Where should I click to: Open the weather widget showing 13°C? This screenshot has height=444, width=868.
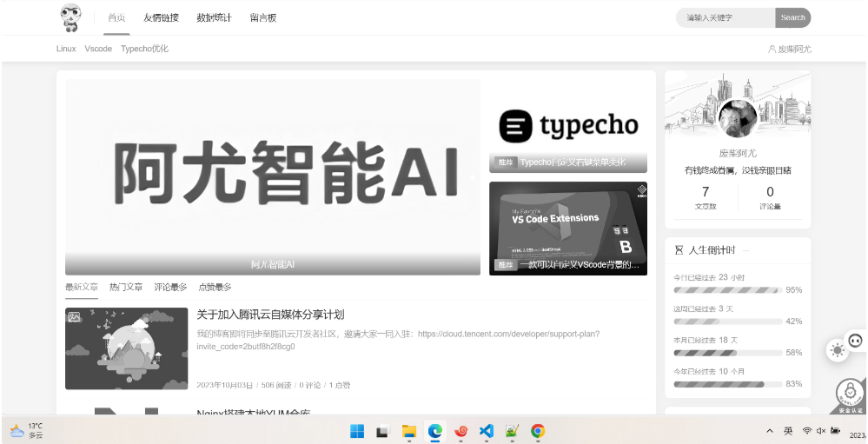coord(27,431)
